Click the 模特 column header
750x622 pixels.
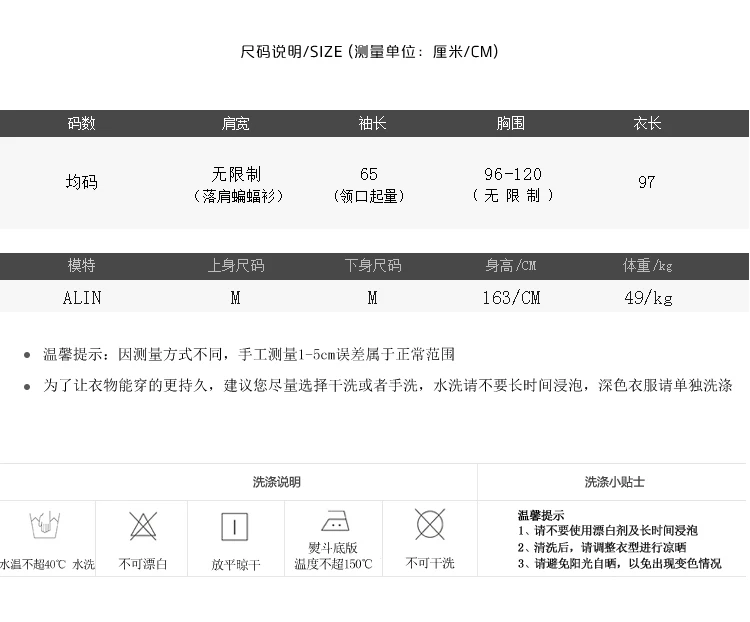click(x=81, y=265)
